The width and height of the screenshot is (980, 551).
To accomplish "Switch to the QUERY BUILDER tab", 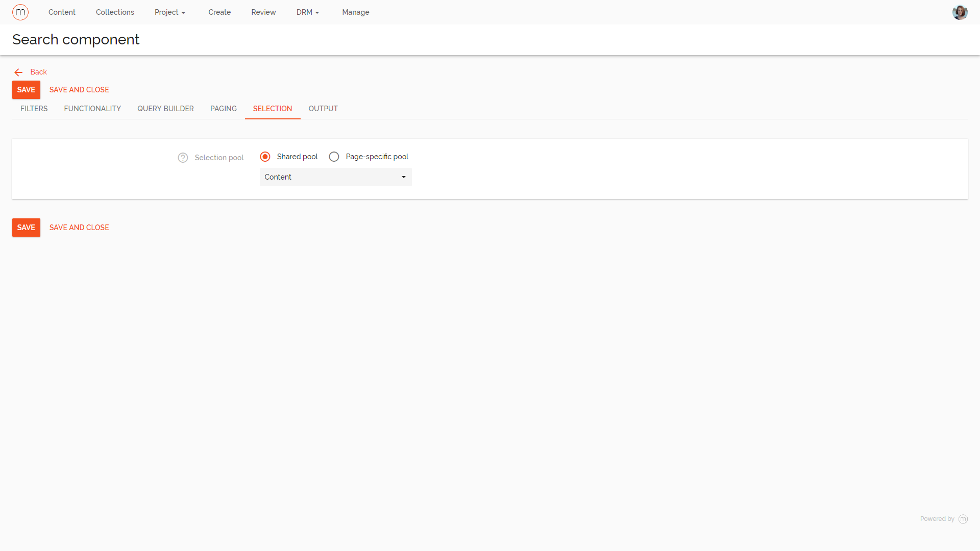I will (x=165, y=109).
